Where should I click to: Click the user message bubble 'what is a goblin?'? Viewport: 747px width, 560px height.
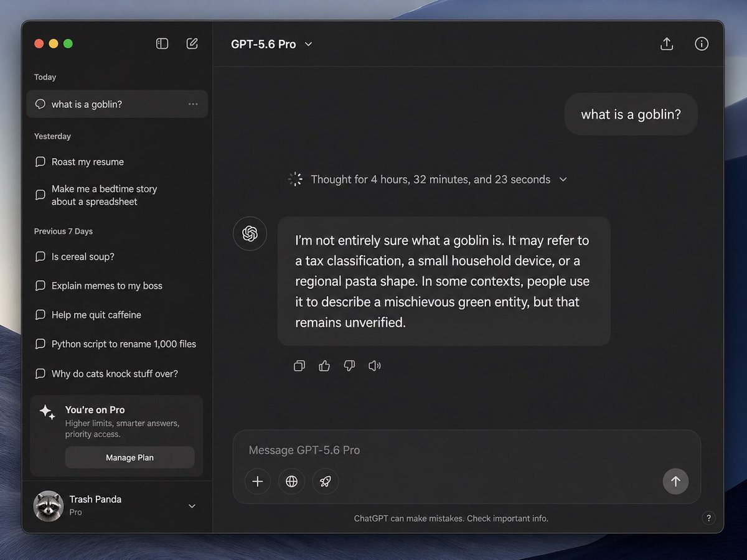(631, 114)
